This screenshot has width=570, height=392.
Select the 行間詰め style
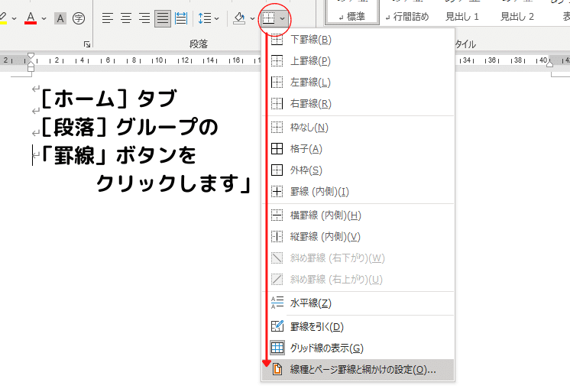[x=407, y=16]
